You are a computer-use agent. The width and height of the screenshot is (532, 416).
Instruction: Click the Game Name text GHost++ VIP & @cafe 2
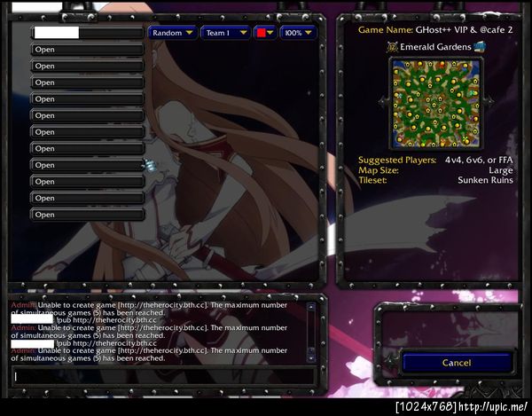pyautogui.click(x=464, y=30)
